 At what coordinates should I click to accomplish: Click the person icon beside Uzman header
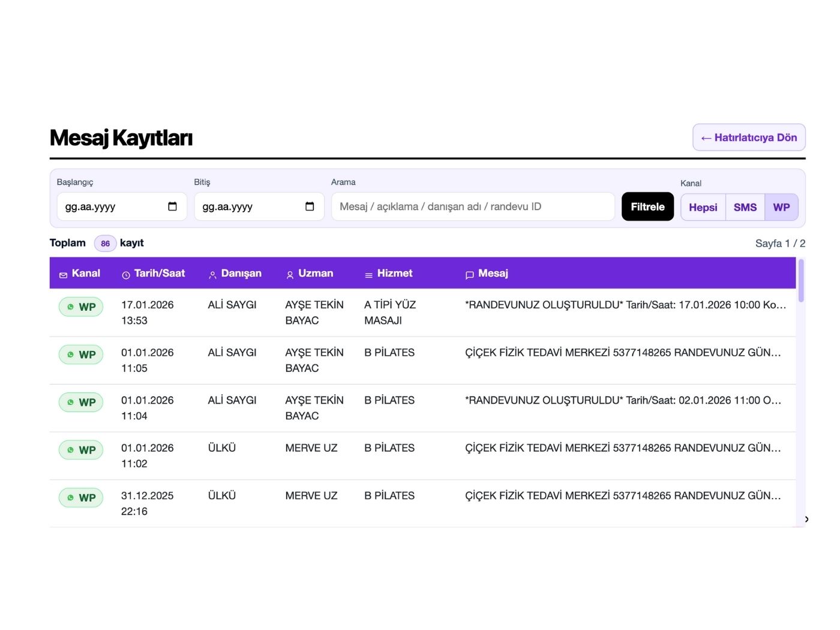click(x=290, y=275)
